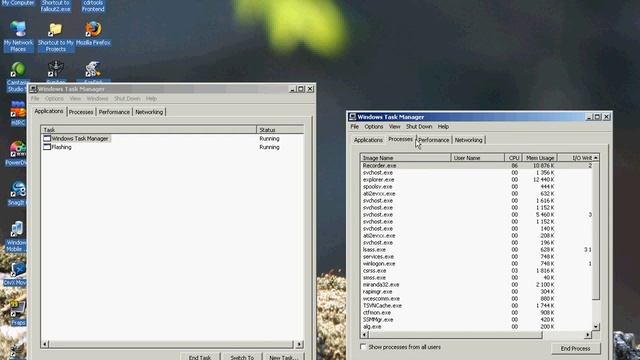Select the ctfmon.exe process row

point(476,313)
